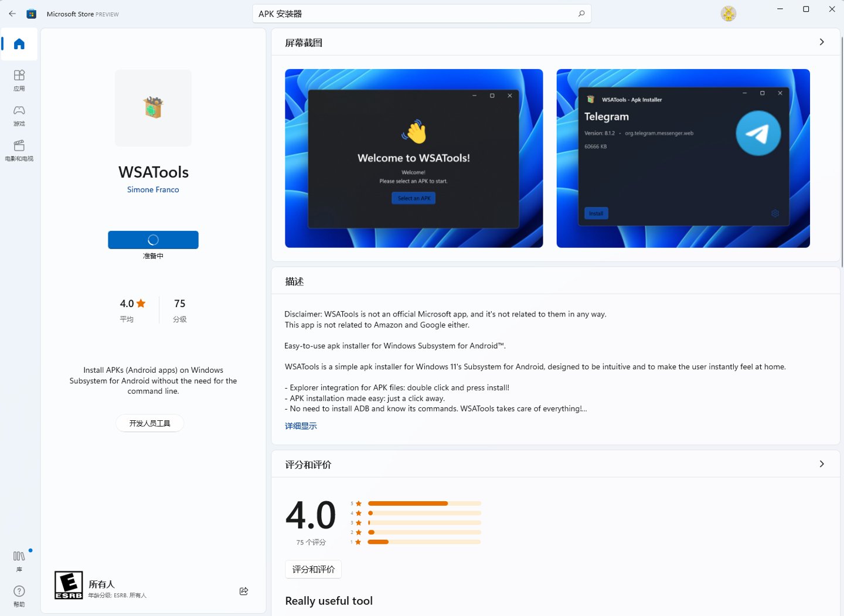Click the 'Really useful tool' review title
The width and height of the screenshot is (844, 616).
click(329, 601)
